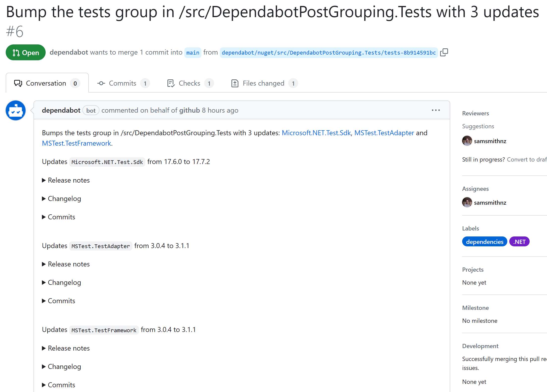
Task: Click the MSTest.TestAdapter code text
Action: [101, 246]
